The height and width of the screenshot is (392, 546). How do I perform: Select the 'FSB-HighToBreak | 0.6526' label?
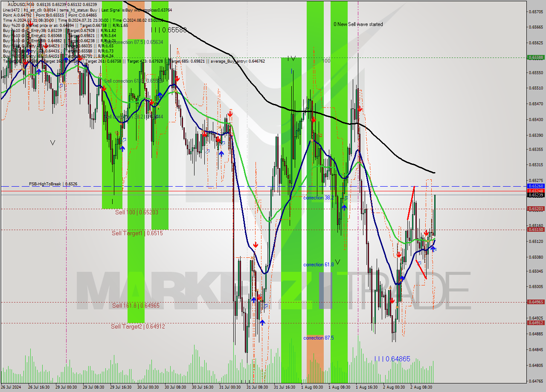[x=53, y=184]
